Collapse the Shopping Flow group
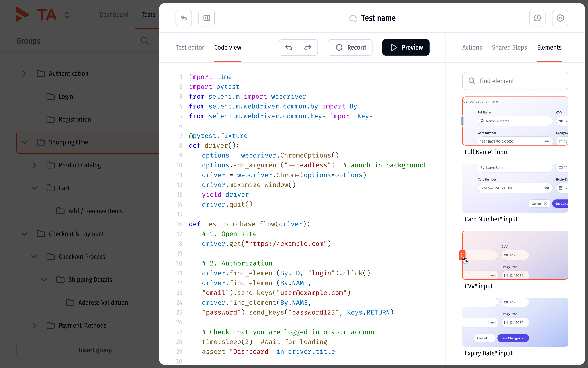588x368 pixels. 24,142
